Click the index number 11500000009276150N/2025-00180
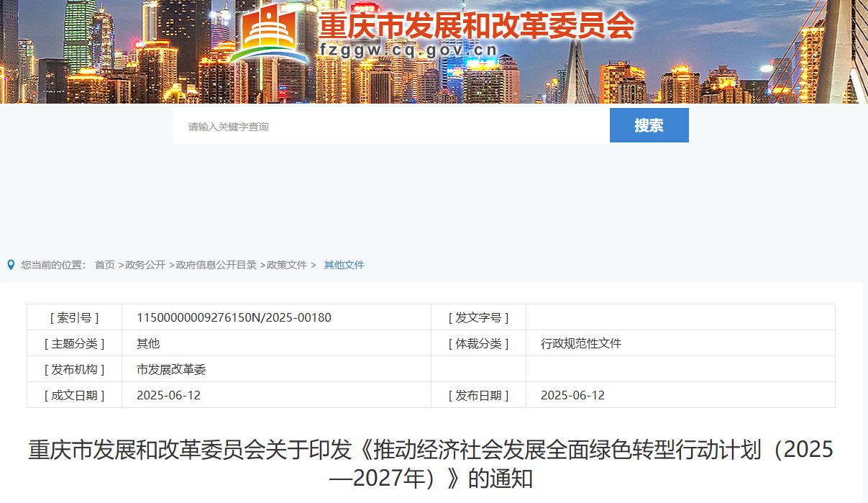The image size is (868, 503). tap(234, 317)
